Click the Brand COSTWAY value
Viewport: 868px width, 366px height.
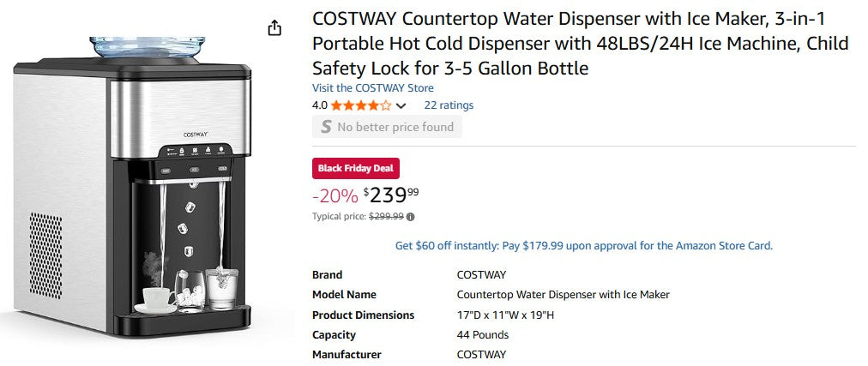pos(481,274)
